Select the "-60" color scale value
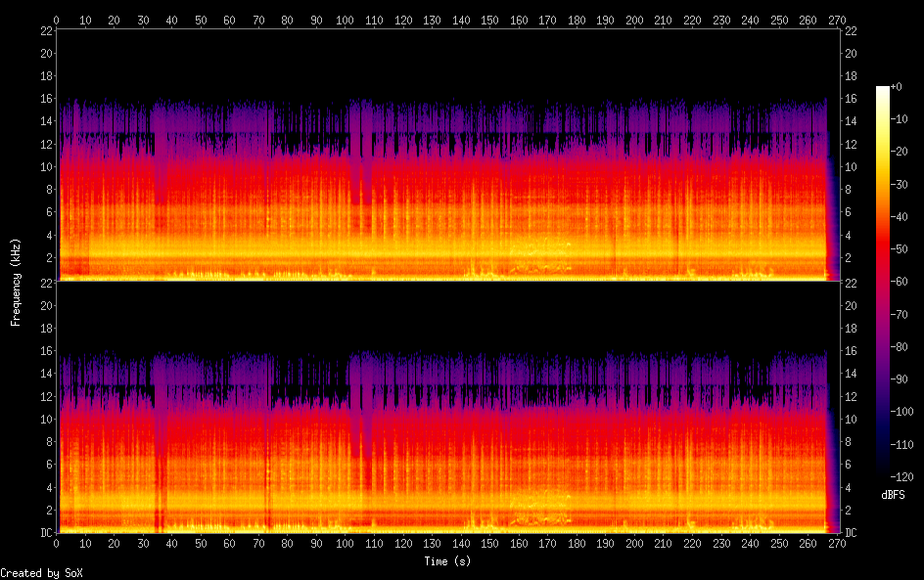 (899, 282)
